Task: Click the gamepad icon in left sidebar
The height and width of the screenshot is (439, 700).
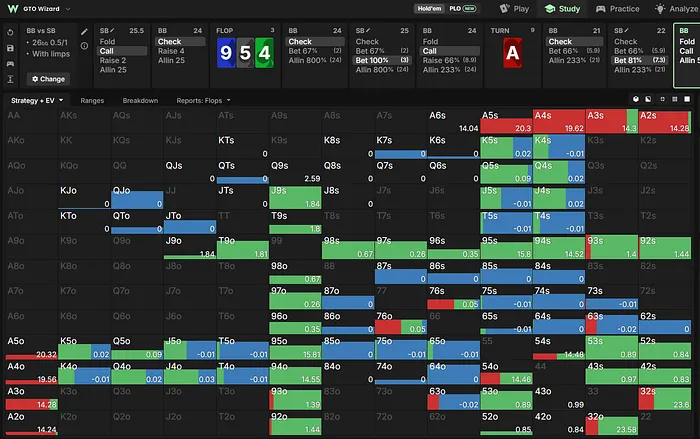Action: [10, 64]
